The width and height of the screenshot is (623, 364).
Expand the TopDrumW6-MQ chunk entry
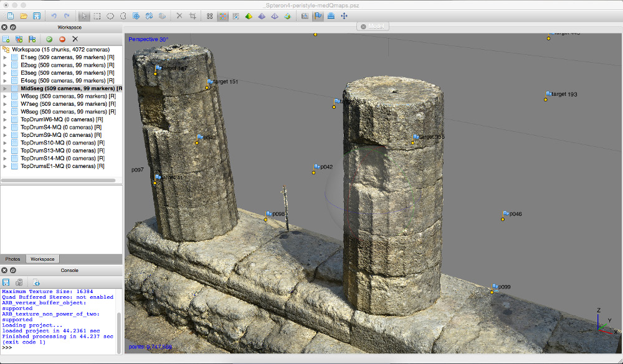[x=5, y=119]
